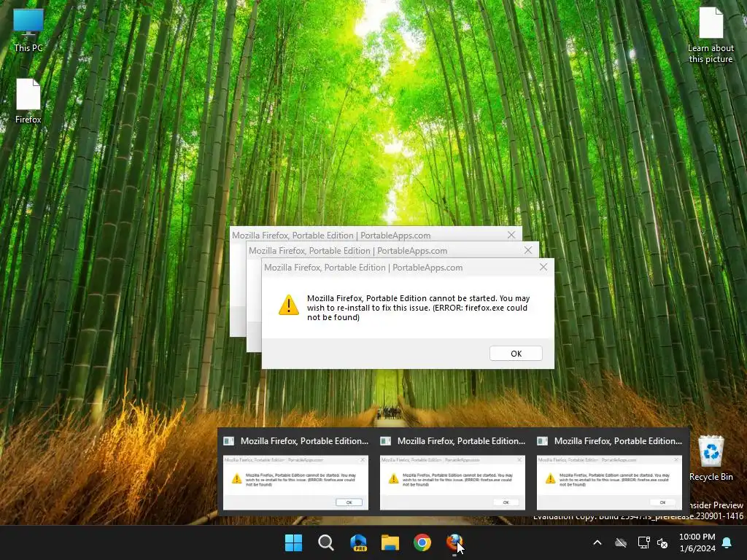
Task: Select the This PC desktop icon
Action: pos(28,31)
